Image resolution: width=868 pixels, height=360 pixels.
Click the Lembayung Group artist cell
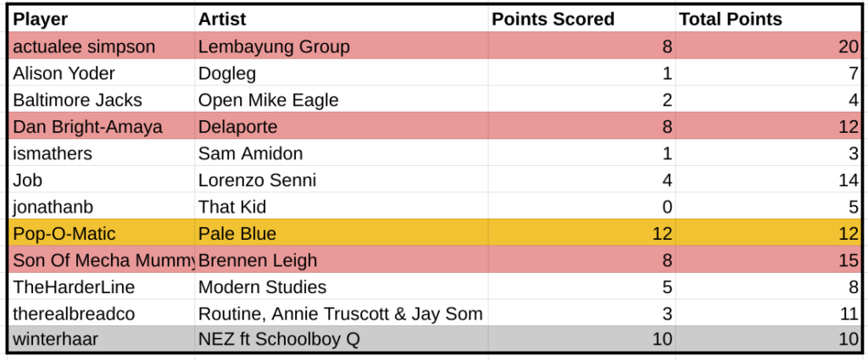pos(274,47)
